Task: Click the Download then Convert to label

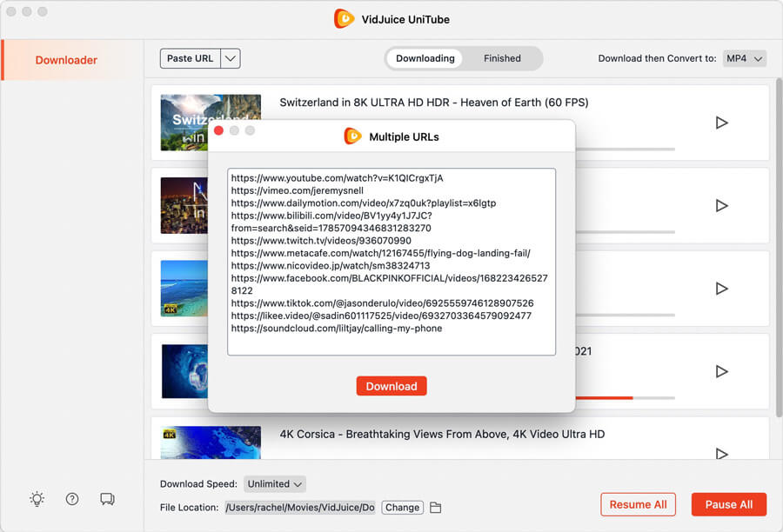Action: [657, 58]
